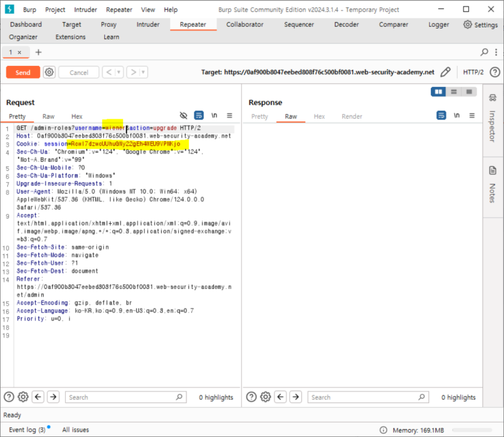Image resolution: width=504 pixels, height=437 pixels.
Task: Open the Extensions tab
Action: point(70,37)
